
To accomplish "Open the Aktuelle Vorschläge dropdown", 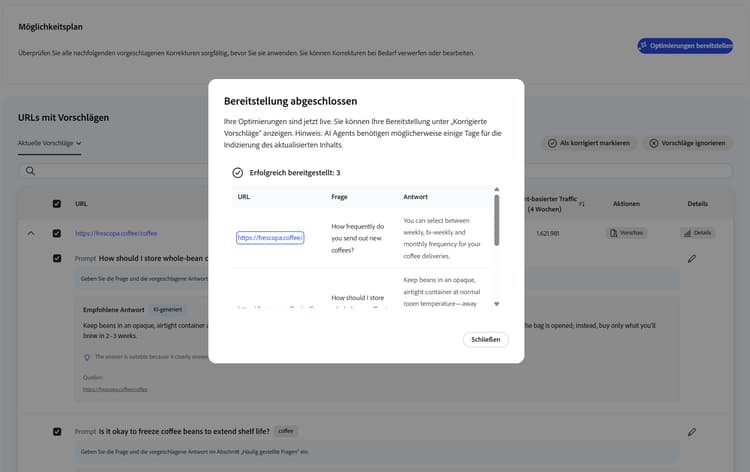I will 49,143.
